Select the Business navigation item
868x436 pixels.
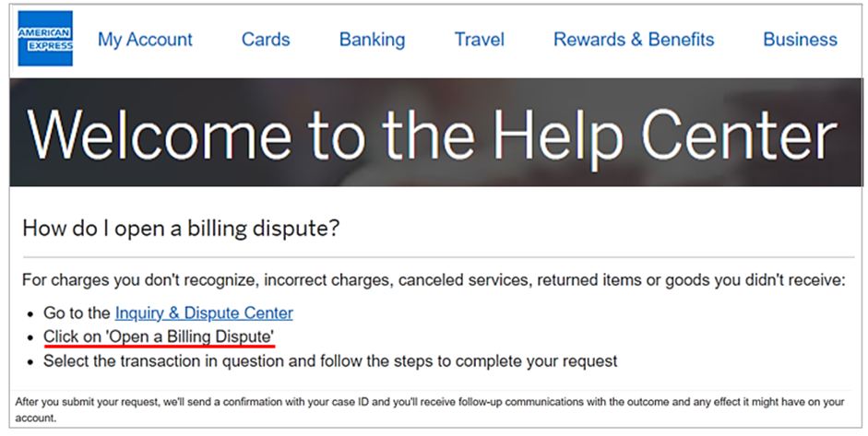pos(800,40)
